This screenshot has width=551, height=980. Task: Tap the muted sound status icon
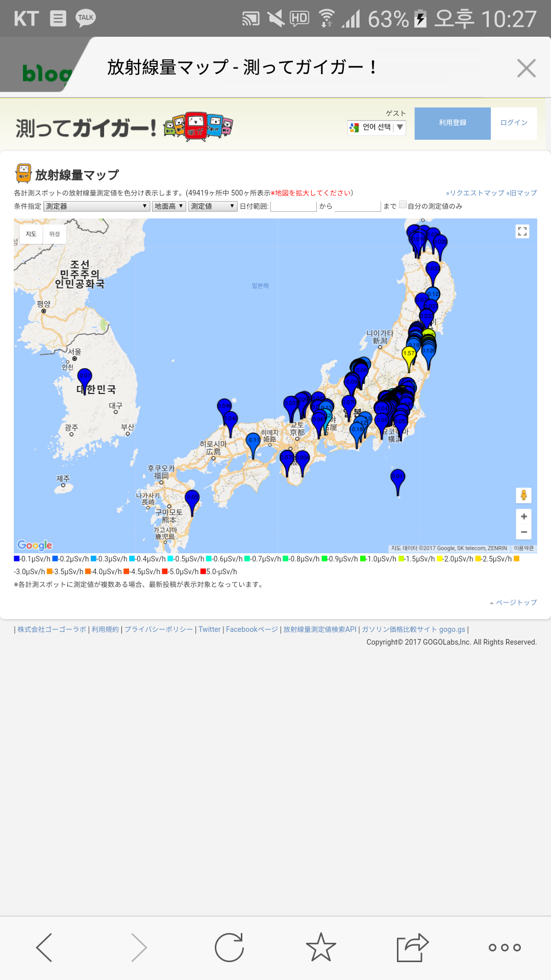pos(276,19)
